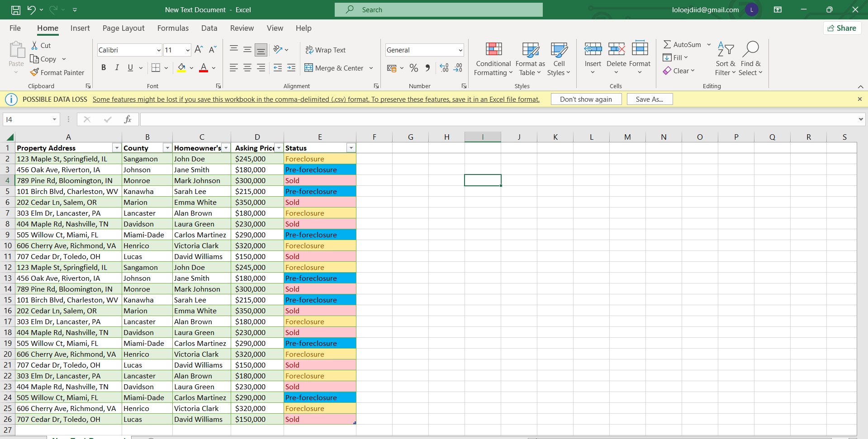Viewport: 868px width, 439px height.
Task: Click the Sort & Filter icon
Action: 725,49
